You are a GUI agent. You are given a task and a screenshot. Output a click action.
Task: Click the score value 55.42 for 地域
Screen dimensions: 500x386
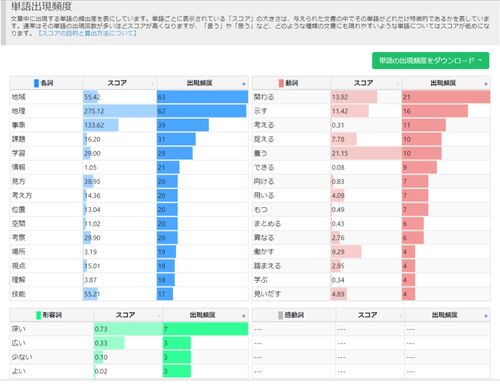point(92,97)
